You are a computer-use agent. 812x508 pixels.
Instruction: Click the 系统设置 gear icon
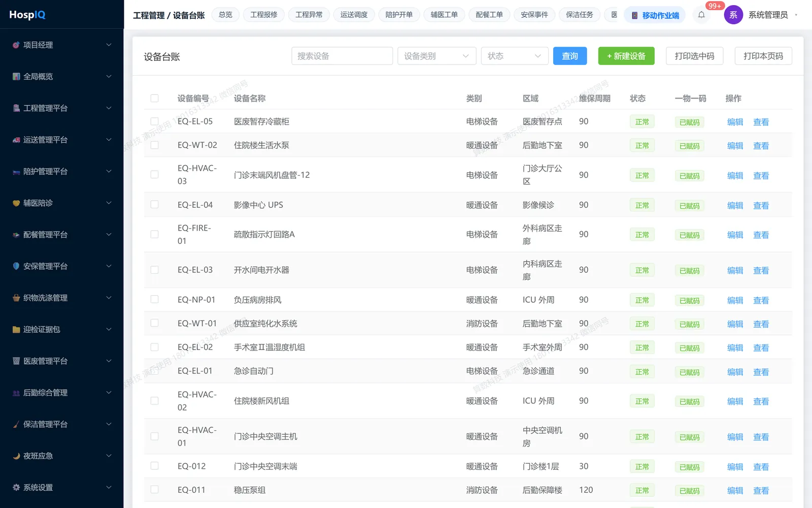click(16, 488)
